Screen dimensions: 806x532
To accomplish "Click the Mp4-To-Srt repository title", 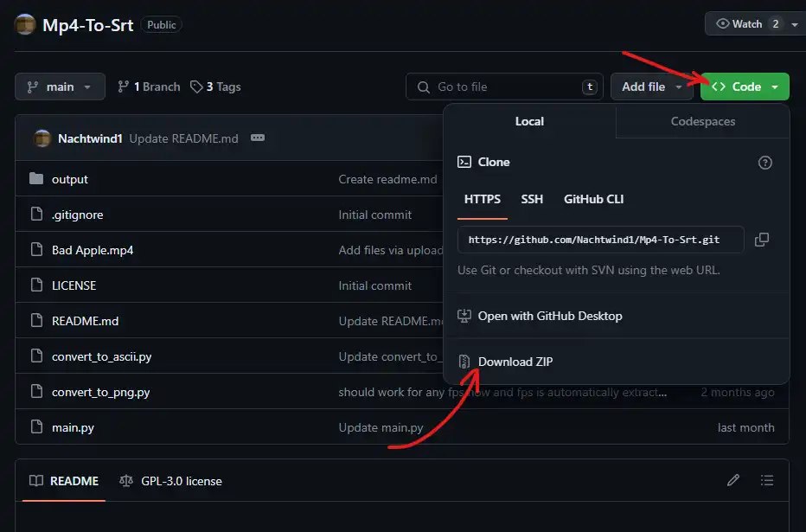I will [x=88, y=25].
